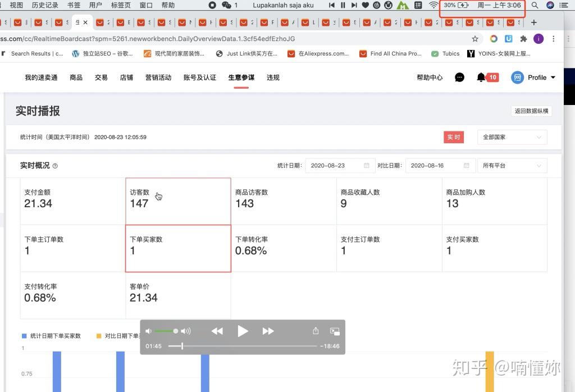Open the 独立站SEO bookmark
This screenshot has width=575, height=392.
tap(102, 53)
